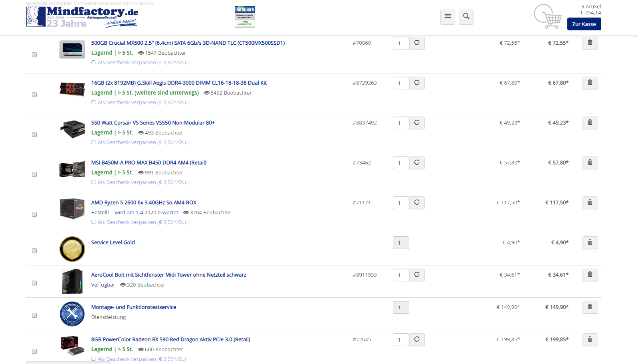Screen dimensions: 638x364
Task: Open the hamburger menu icon
Action: tap(448, 17)
